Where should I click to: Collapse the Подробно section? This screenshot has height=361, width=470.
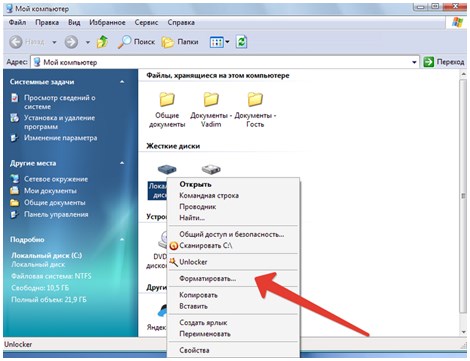(122, 239)
